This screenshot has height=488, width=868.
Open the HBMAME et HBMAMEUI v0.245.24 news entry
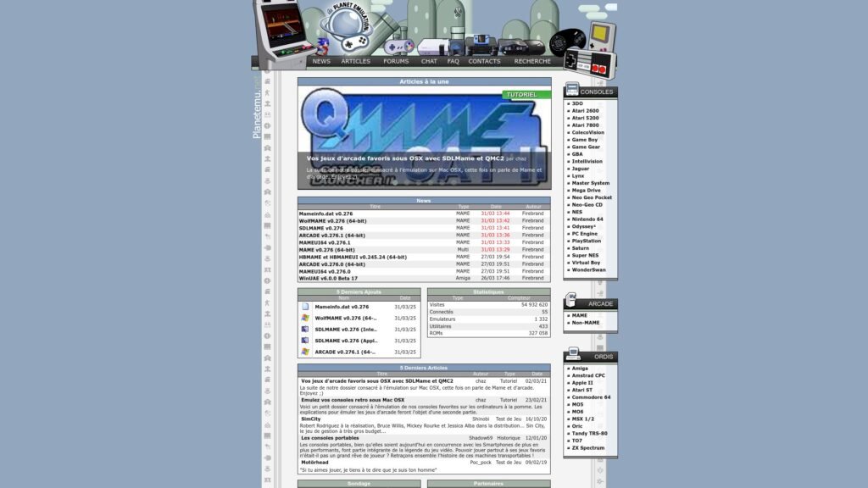353,257
